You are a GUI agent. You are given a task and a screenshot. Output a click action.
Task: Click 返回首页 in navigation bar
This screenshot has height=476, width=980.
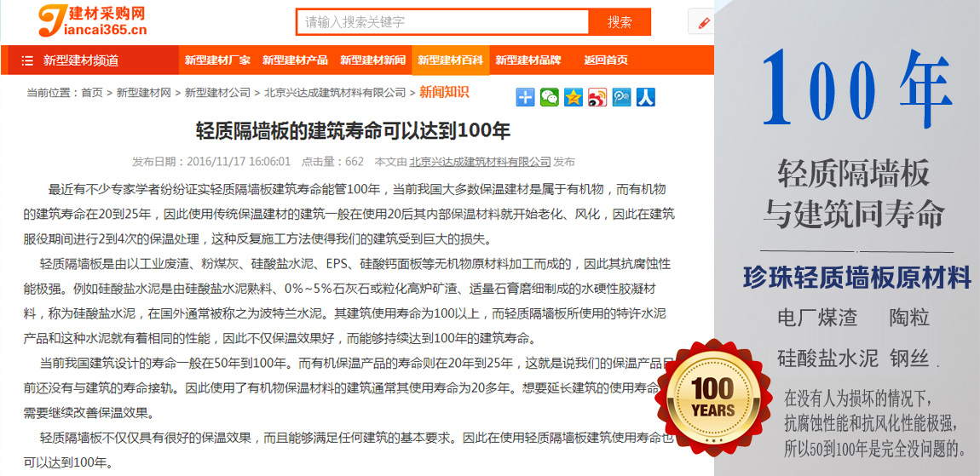[606, 60]
